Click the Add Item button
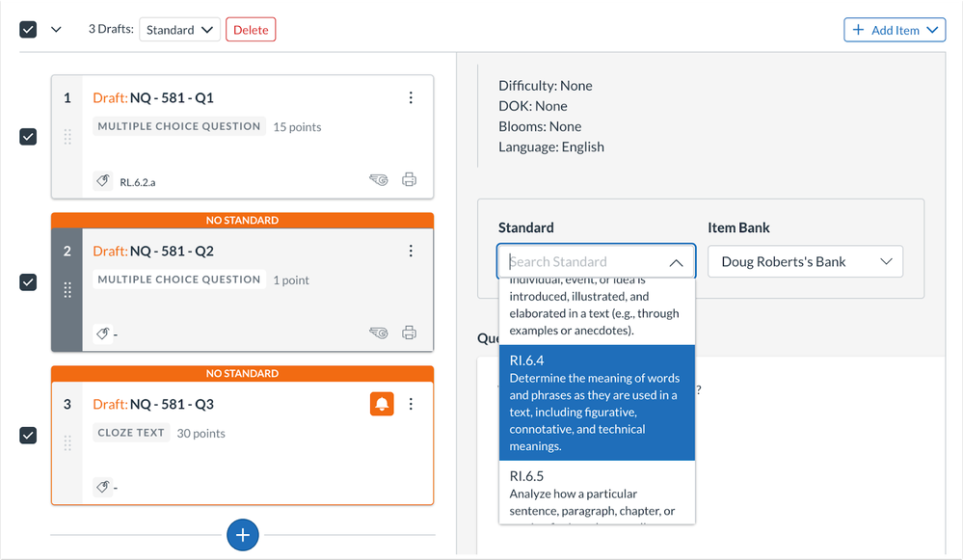The height and width of the screenshot is (560, 963). [x=894, y=30]
